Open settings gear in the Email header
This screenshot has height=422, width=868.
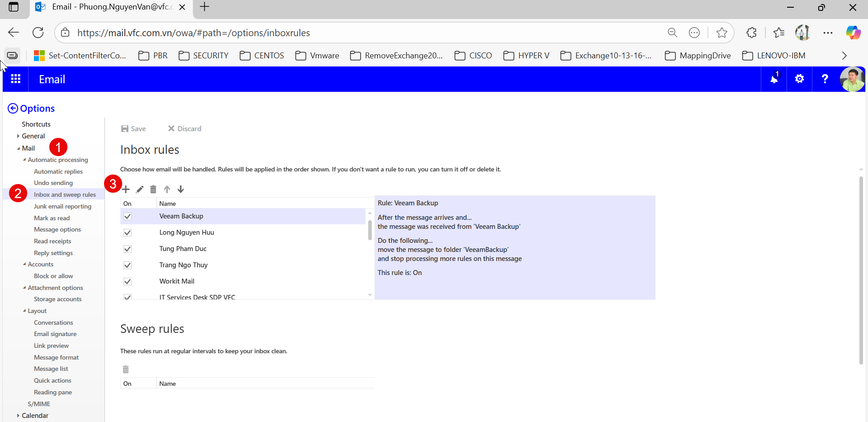pyautogui.click(x=799, y=79)
